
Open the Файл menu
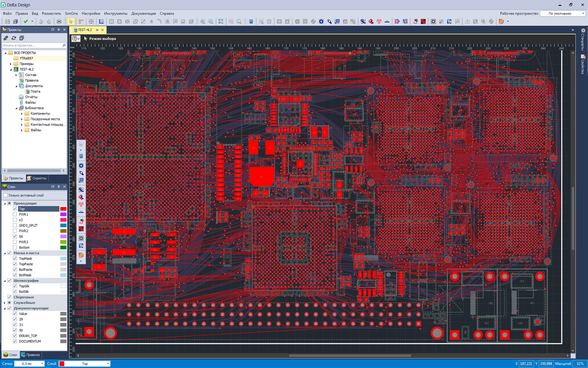(7, 14)
